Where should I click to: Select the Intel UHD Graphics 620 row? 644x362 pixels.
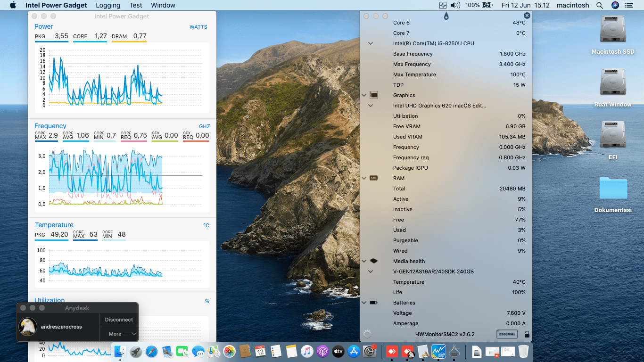pyautogui.click(x=439, y=106)
